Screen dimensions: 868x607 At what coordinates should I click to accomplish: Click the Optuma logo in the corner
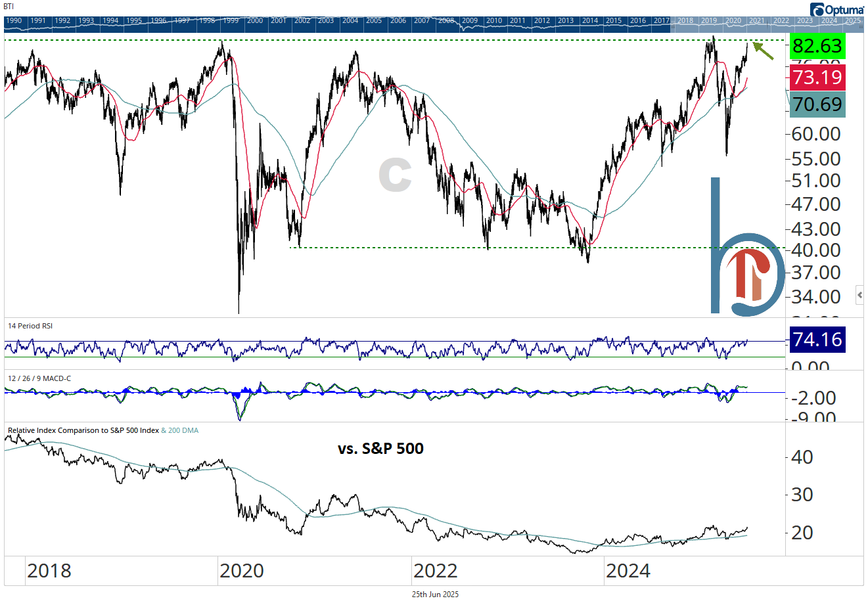point(836,9)
